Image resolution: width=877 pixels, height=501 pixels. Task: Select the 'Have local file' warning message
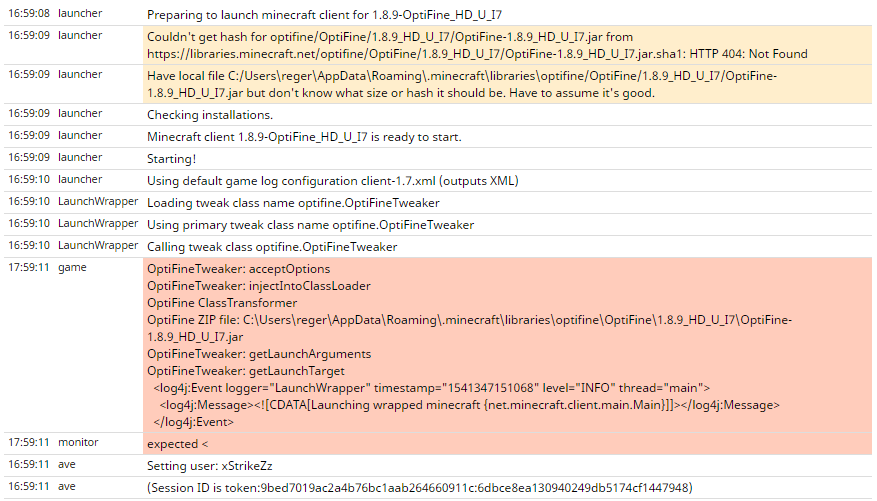point(462,84)
